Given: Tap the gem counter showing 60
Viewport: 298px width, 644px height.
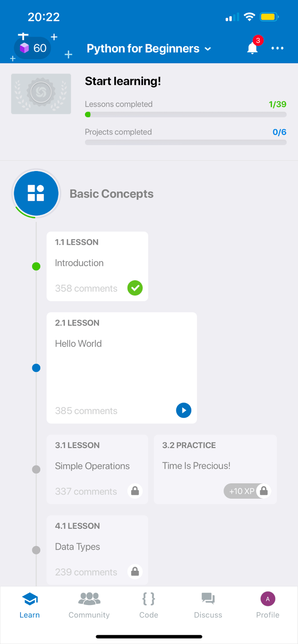Looking at the screenshot, I should pyautogui.click(x=33, y=48).
